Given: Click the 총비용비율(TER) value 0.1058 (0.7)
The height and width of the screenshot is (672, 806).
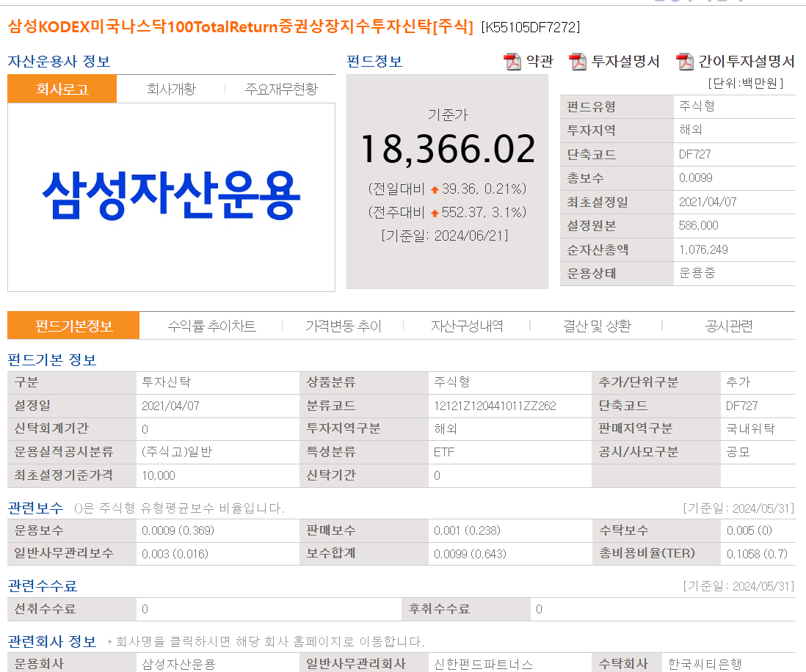Looking at the screenshot, I should coord(757,554).
